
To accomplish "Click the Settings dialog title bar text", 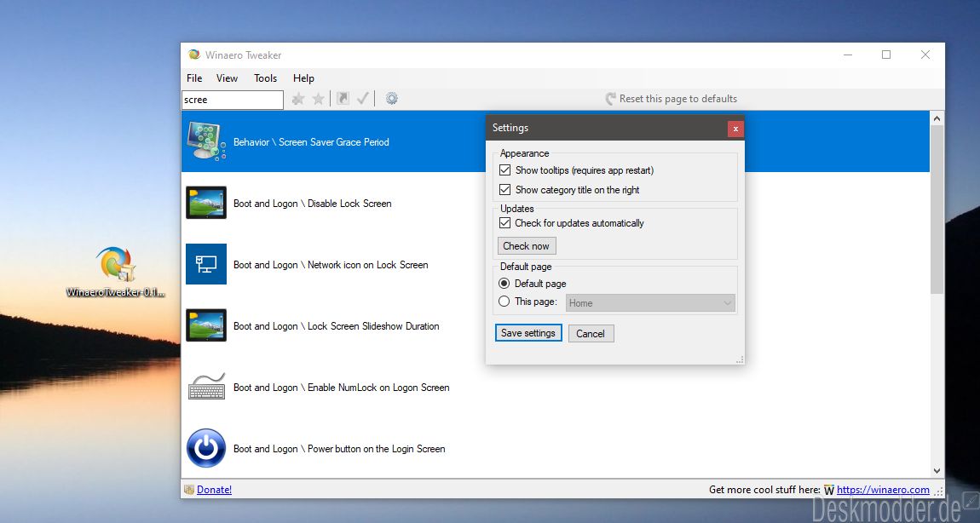I will click(x=510, y=128).
